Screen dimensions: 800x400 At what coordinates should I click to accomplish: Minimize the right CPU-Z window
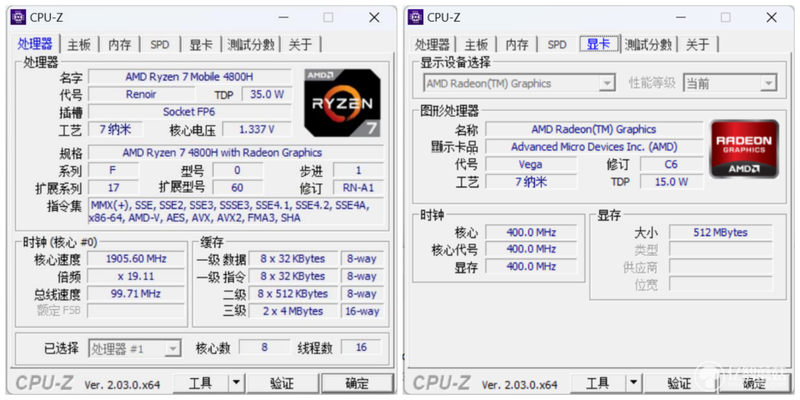coord(681,18)
